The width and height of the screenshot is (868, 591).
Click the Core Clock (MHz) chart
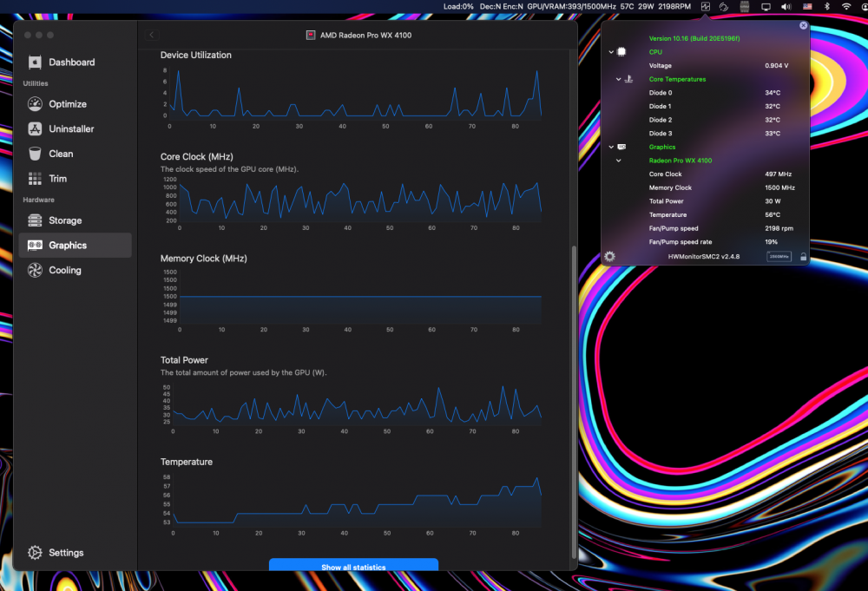point(351,204)
